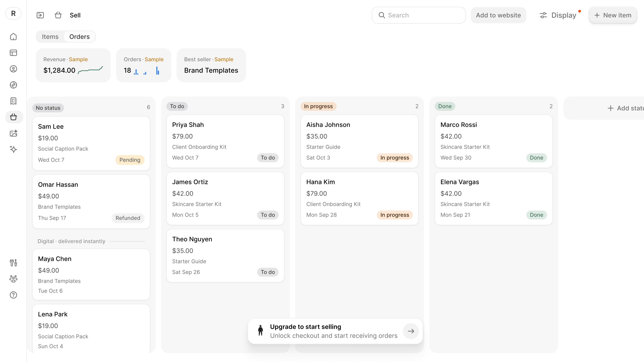This screenshot has width=644, height=362.
Task: Open the Refunded status on Omar Hassan
Action: point(128,218)
